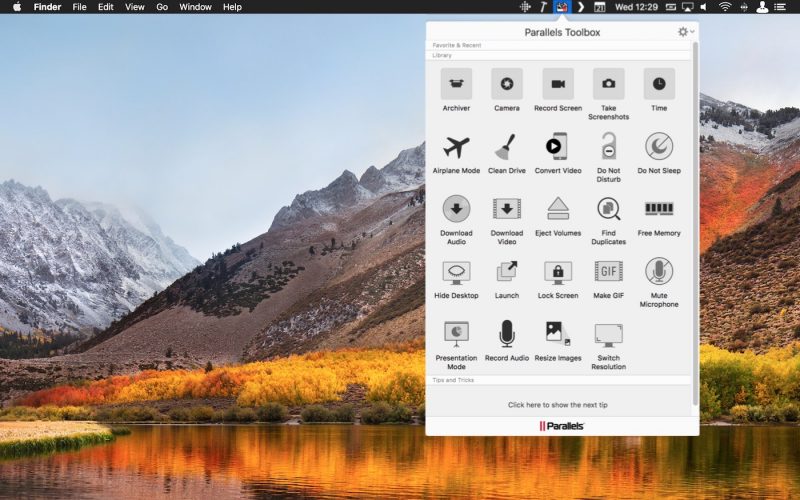
Task: Click the user account silhouette icon
Action: [x=762, y=7]
